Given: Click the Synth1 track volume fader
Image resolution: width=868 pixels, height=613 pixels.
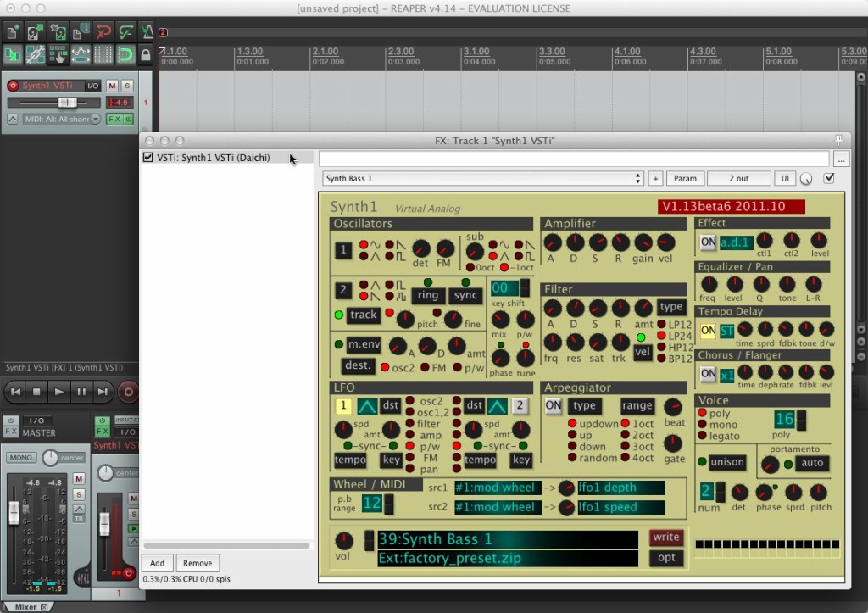Looking at the screenshot, I should pos(68,103).
